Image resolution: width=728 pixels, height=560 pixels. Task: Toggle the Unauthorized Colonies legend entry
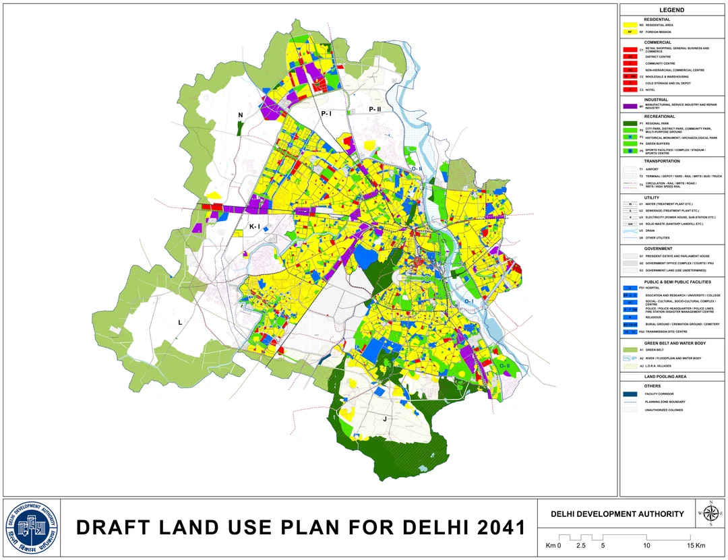pos(631,409)
